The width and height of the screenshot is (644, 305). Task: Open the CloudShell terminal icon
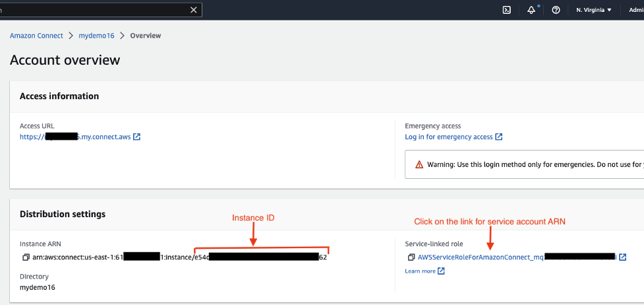tap(507, 10)
